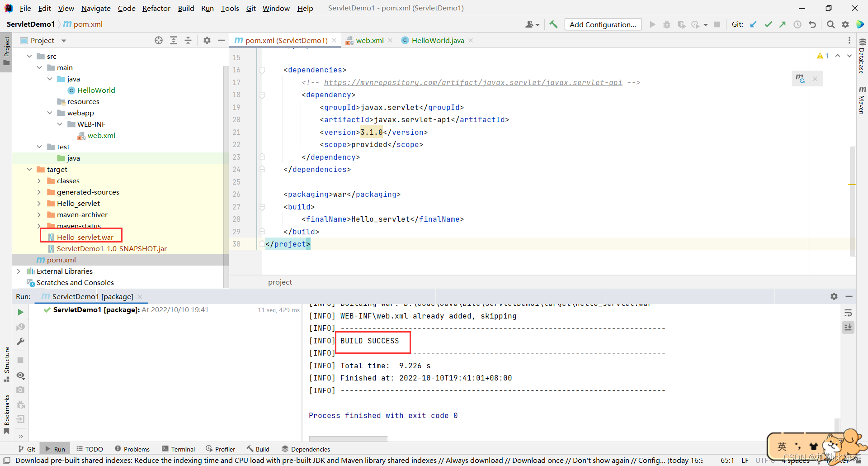Click the Add Configuration button
This screenshot has height=466, width=868.
(x=603, y=24)
